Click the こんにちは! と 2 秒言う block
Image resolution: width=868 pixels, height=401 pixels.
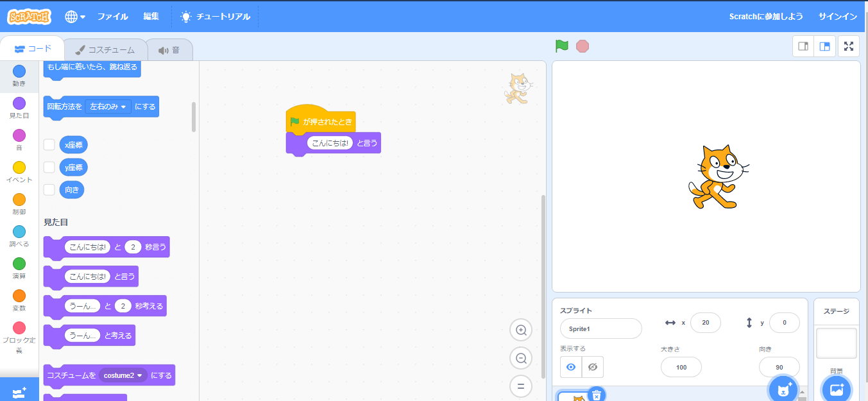point(106,247)
